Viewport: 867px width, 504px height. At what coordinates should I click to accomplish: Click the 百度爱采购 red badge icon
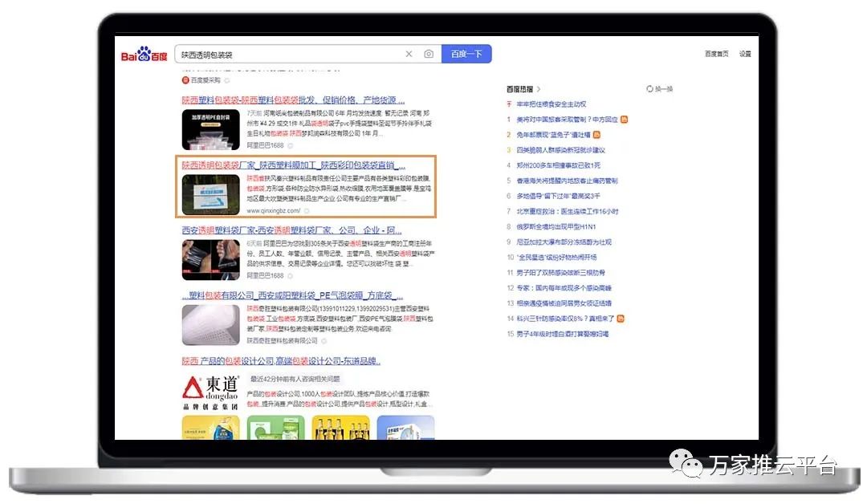tap(185, 80)
